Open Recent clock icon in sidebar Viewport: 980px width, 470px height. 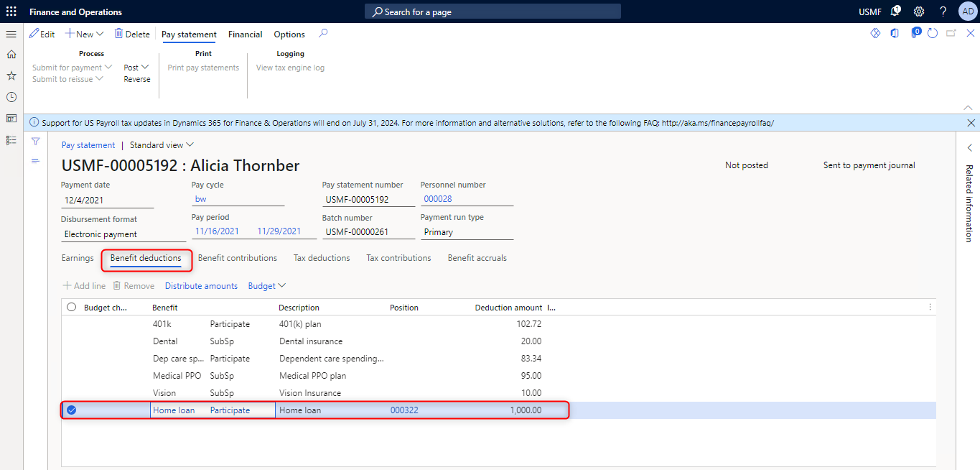pos(11,97)
